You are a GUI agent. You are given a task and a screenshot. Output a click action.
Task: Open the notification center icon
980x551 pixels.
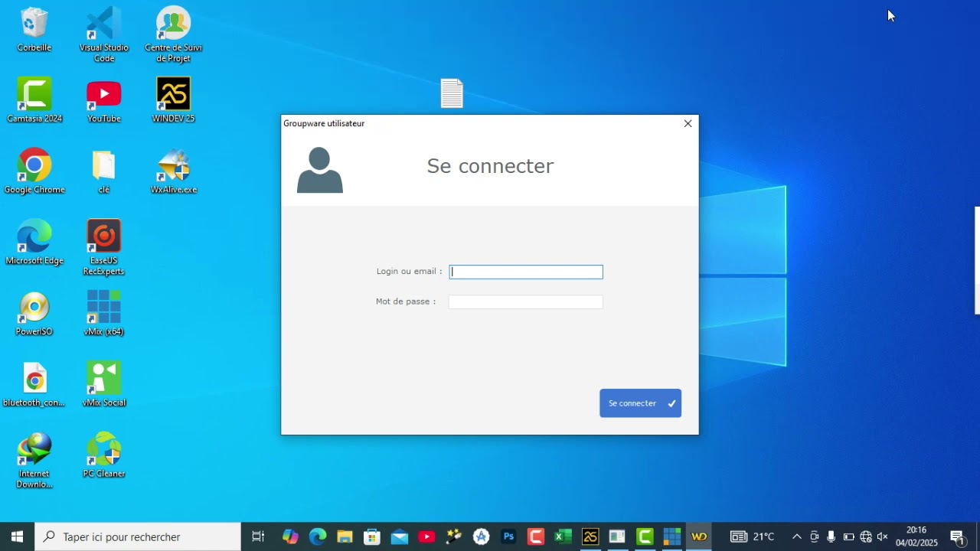957,536
